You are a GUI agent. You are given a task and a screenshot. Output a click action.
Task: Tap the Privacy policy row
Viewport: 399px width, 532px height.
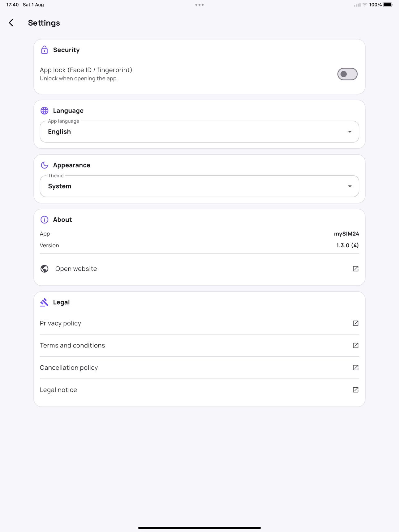pyautogui.click(x=199, y=323)
